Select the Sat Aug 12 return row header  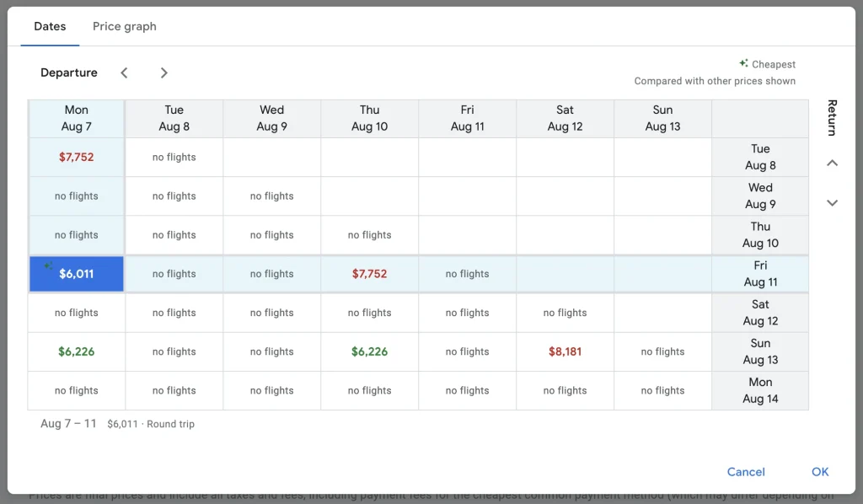coord(760,313)
